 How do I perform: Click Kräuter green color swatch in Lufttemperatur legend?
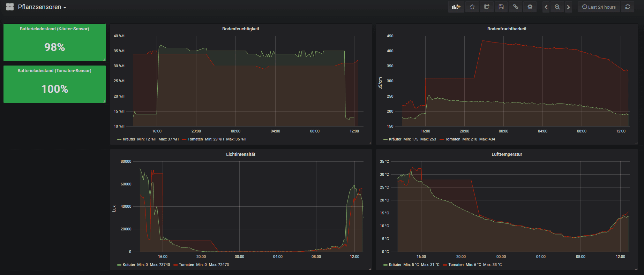point(385,265)
